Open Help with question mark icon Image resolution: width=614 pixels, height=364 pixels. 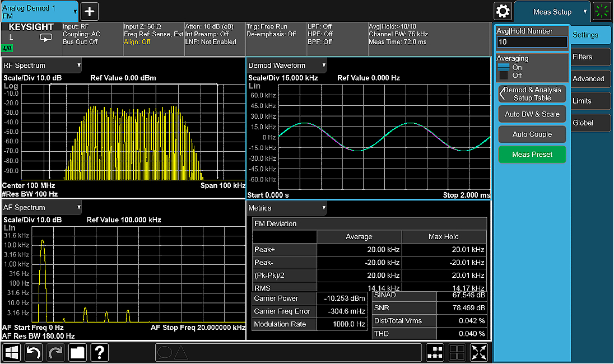[x=99, y=352]
